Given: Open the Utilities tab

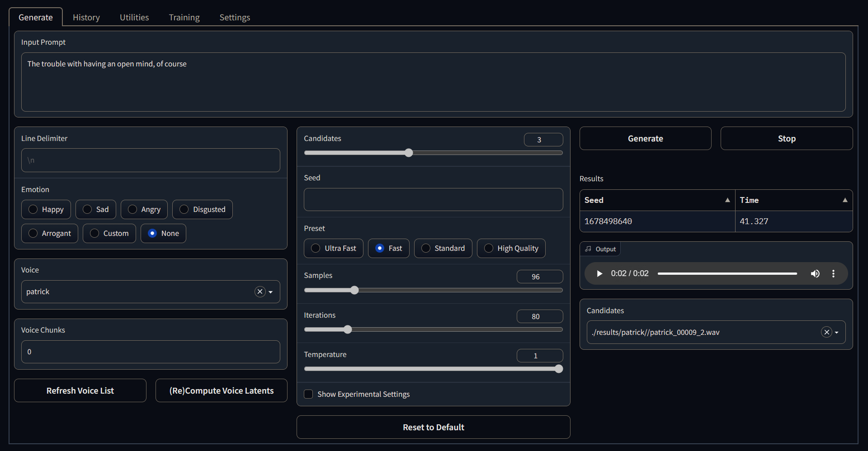Looking at the screenshot, I should pos(134,17).
